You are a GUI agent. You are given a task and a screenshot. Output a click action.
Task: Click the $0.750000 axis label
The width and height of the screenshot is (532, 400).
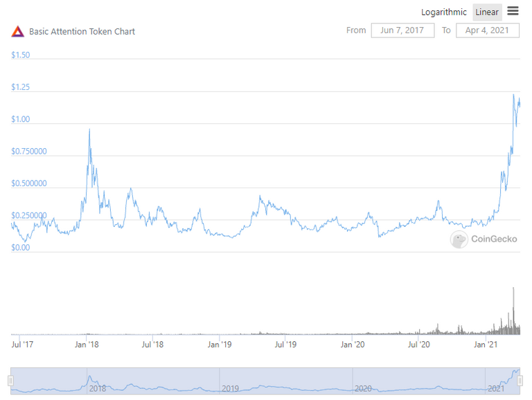pos(29,151)
